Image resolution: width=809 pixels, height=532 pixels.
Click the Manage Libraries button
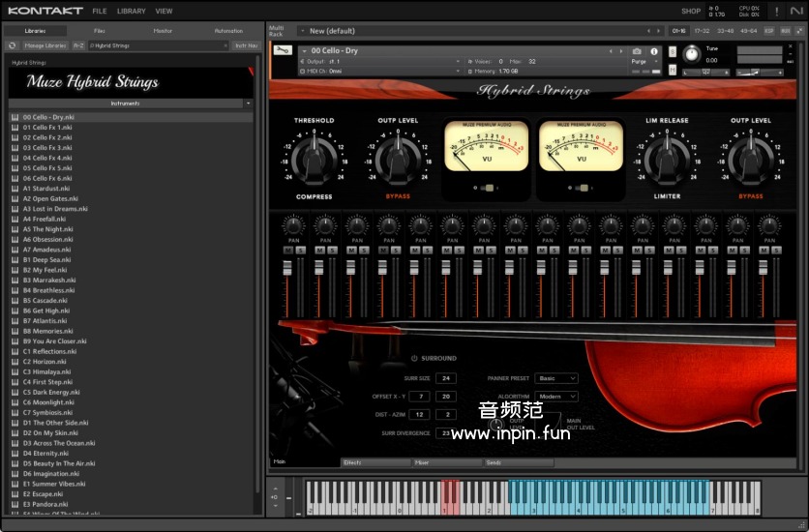pos(45,45)
